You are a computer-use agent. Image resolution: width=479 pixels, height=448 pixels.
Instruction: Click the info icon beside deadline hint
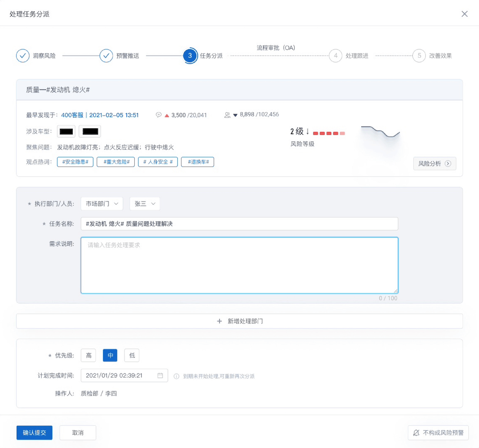coord(176,376)
